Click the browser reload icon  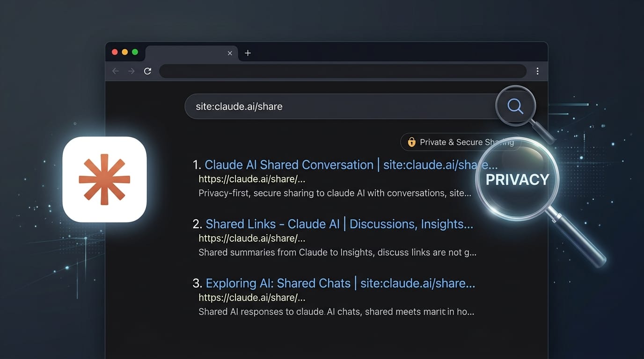(147, 71)
